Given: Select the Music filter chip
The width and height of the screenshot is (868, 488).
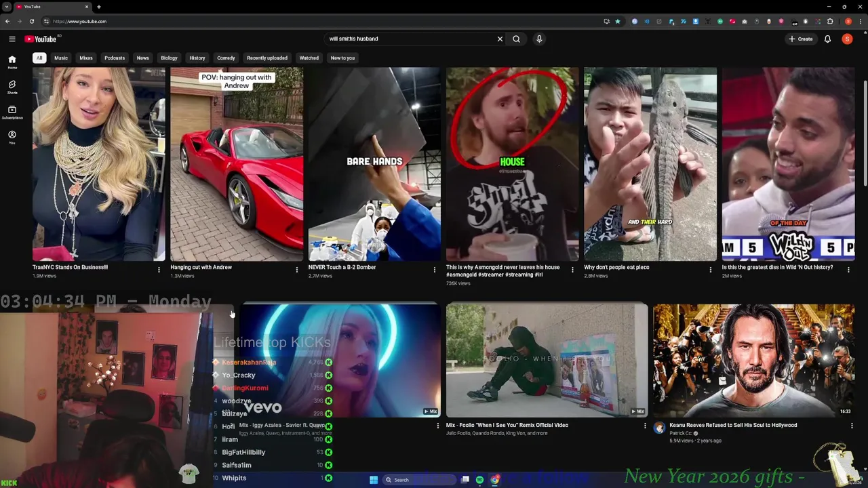Looking at the screenshot, I should pos(61,58).
